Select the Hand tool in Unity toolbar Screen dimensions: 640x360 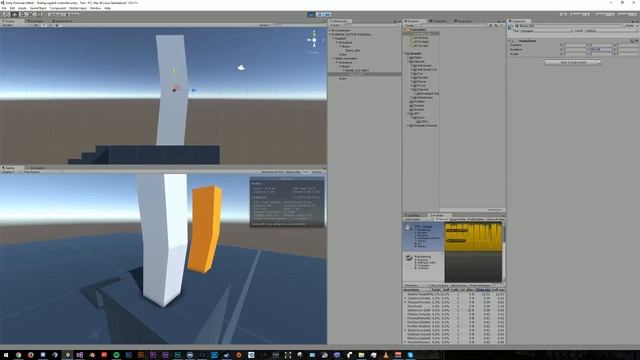[6, 14]
